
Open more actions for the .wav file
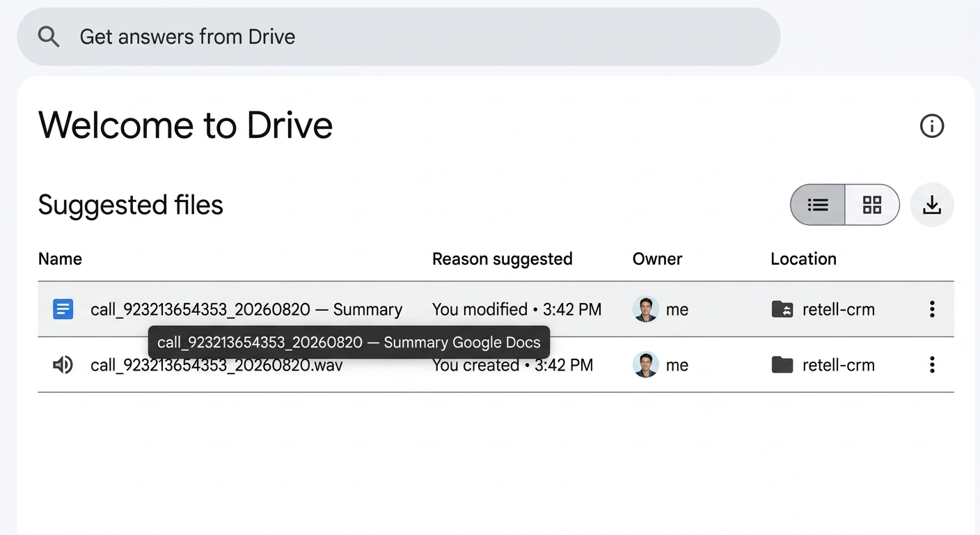pyautogui.click(x=932, y=365)
